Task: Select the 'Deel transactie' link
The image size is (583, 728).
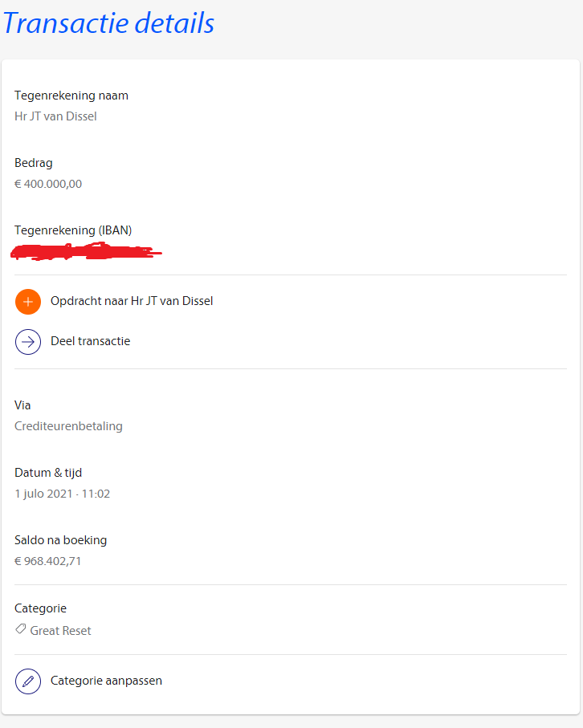Action: click(x=90, y=342)
